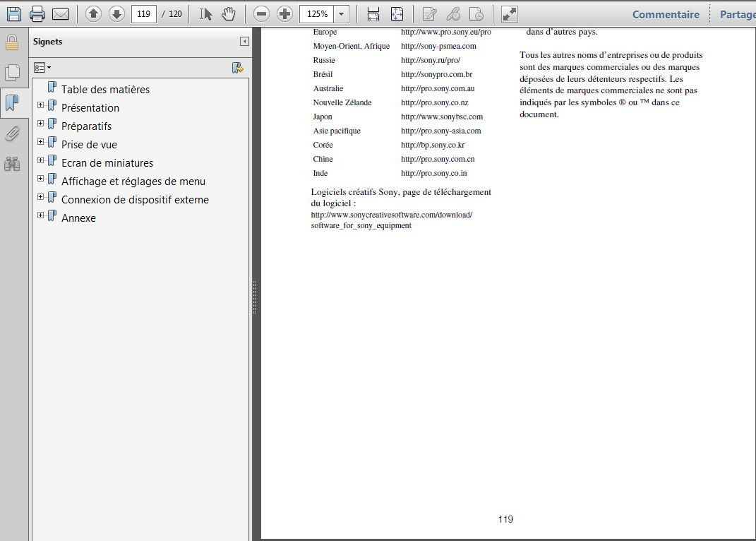This screenshot has height=541, width=756.
Task: Open the sonycreativesoftware.com download link
Action: click(x=392, y=220)
